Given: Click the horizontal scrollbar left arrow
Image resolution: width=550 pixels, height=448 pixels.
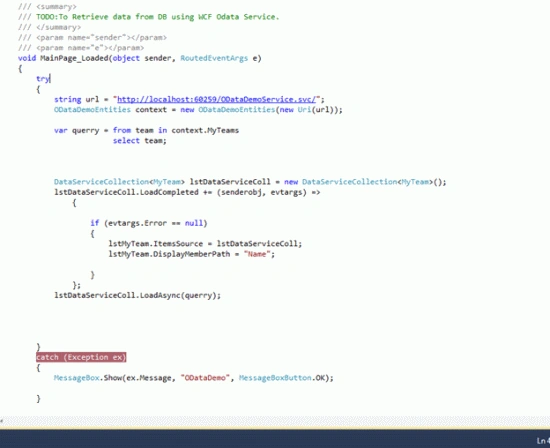Looking at the screenshot, I should click(x=2, y=421).
